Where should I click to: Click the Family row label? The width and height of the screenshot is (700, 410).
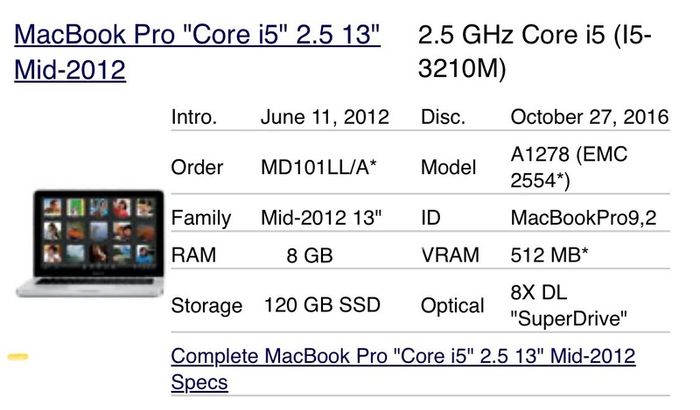(x=201, y=218)
